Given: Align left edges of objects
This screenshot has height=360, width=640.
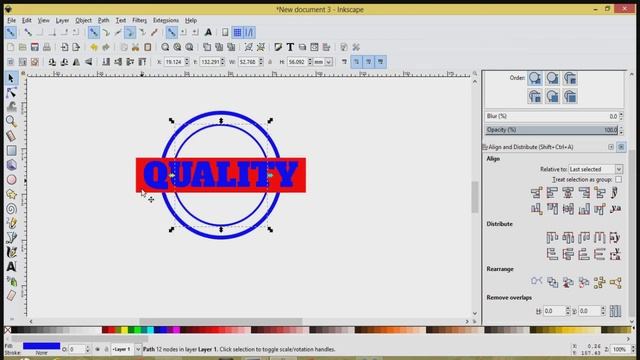Looking at the screenshot, I should [x=552, y=193].
